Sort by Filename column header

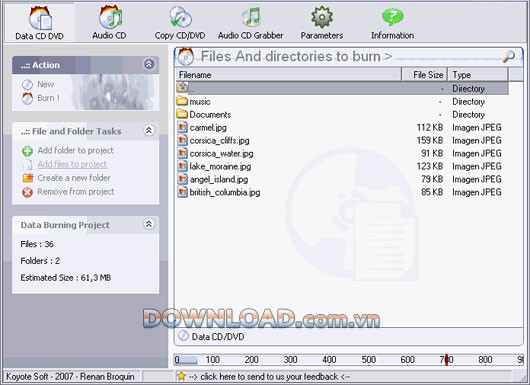pos(288,75)
